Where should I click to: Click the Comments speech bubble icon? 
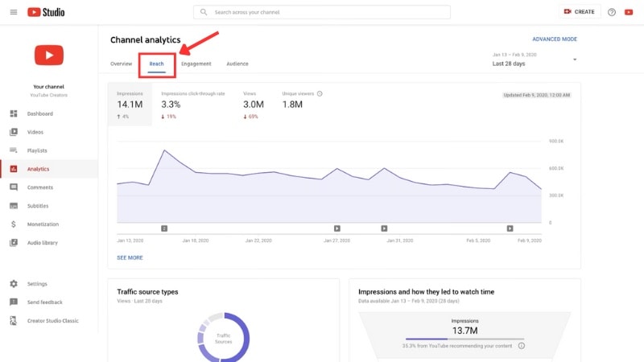click(x=14, y=187)
